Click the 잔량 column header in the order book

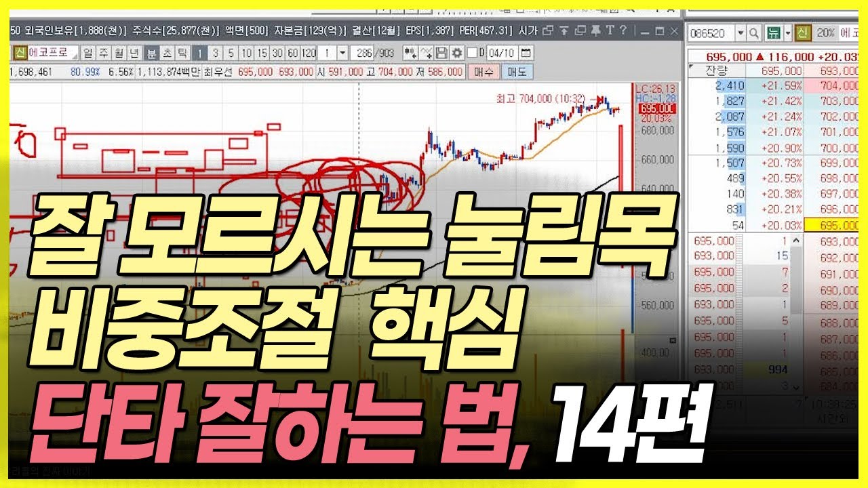[x=717, y=70]
